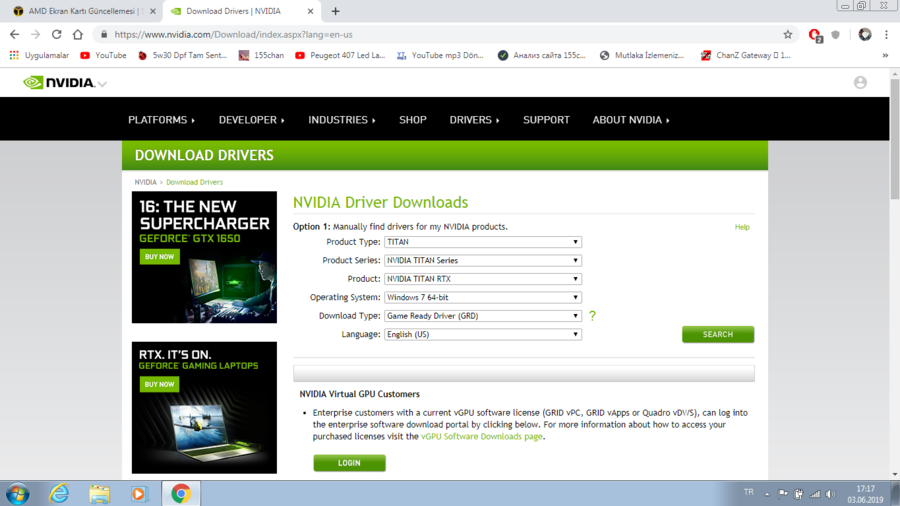Go to SHOP in navigation
The width and height of the screenshot is (900, 506).
coord(413,120)
